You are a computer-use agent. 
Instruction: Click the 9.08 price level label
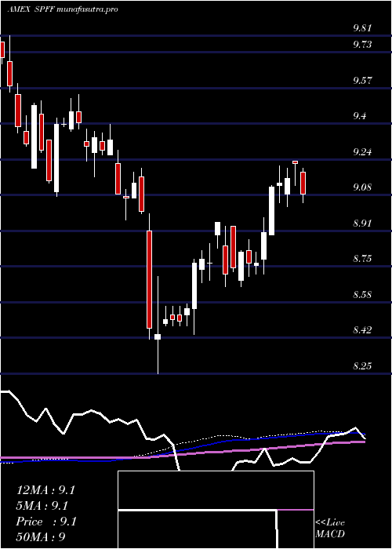click(362, 187)
